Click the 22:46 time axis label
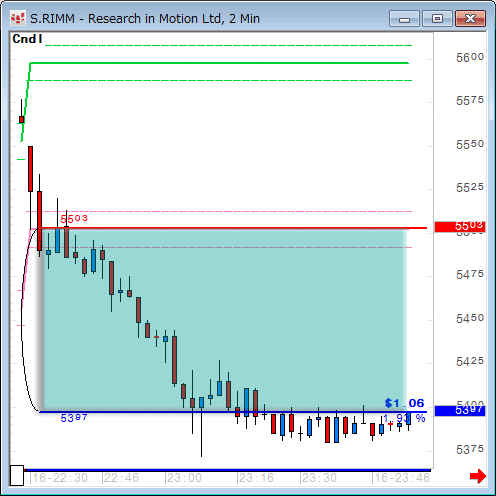This screenshot has width=496, height=496. tap(121, 478)
